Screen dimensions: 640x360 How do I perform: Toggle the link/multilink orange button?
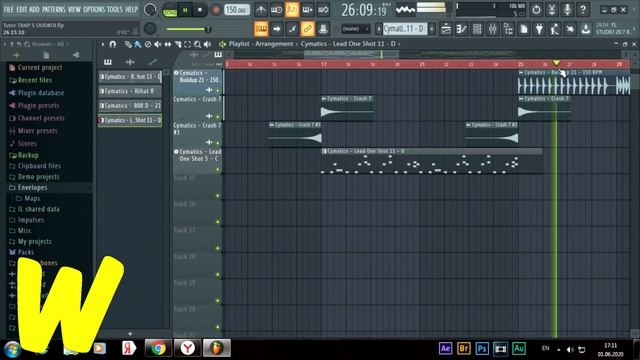coord(307,29)
